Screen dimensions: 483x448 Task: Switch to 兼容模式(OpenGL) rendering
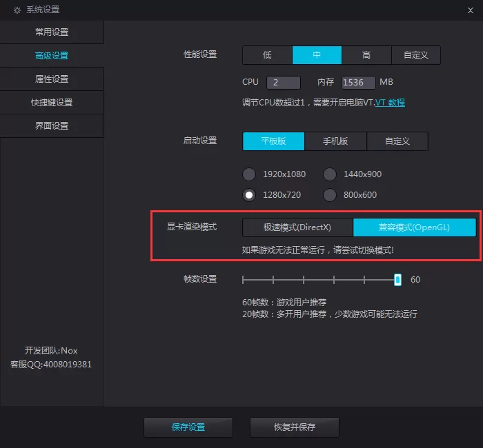point(414,227)
